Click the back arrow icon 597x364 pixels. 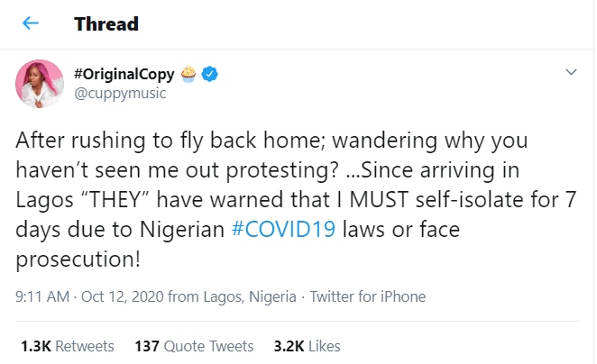[30, 24]
